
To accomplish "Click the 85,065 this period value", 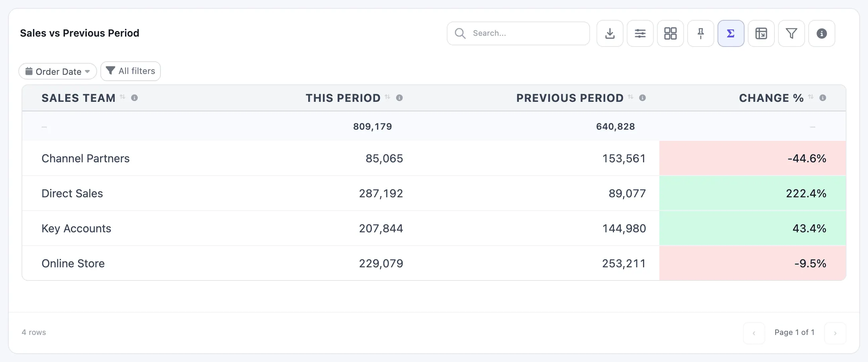I will tap(384, 158).
